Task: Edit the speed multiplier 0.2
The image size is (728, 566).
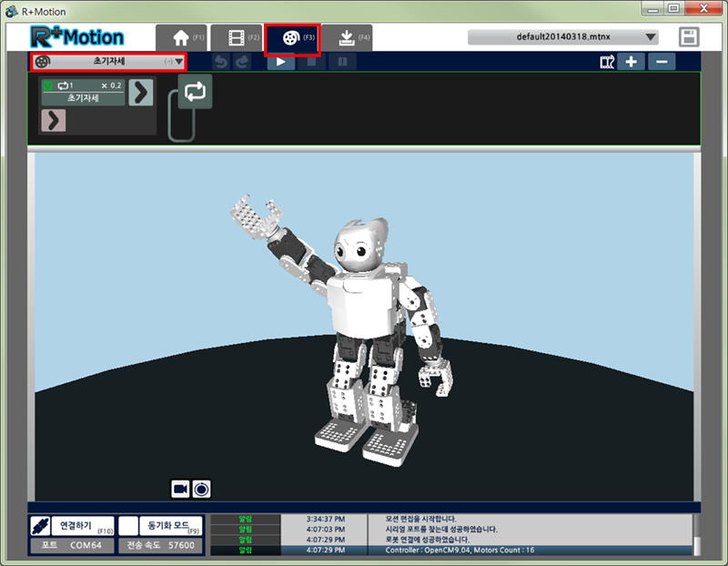Action: 116,86
